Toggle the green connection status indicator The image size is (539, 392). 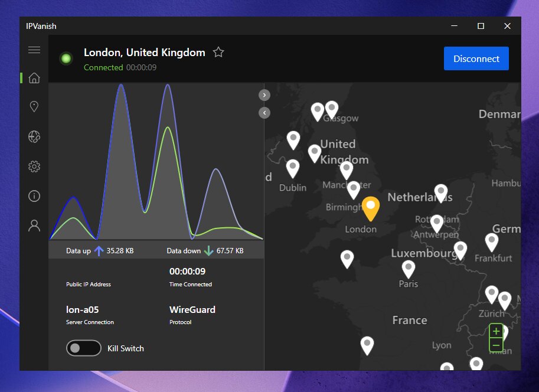click(x=66, y=58)
